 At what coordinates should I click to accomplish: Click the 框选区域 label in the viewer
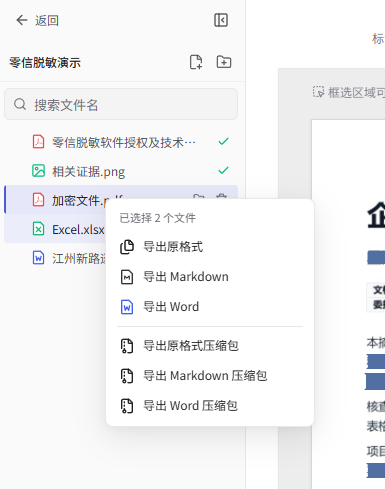click(356, 92)
